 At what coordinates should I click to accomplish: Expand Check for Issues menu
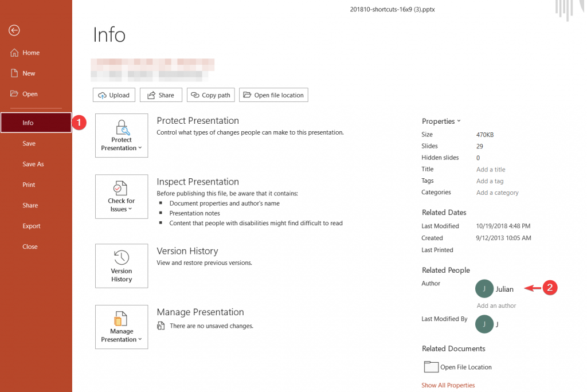(122, 197)
